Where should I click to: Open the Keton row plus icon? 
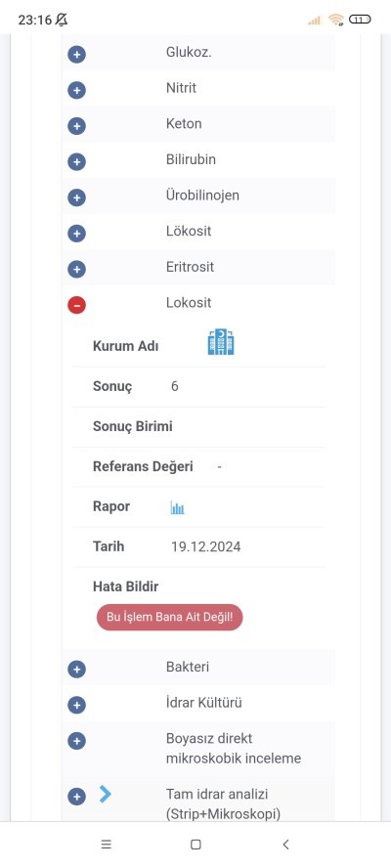76,126
